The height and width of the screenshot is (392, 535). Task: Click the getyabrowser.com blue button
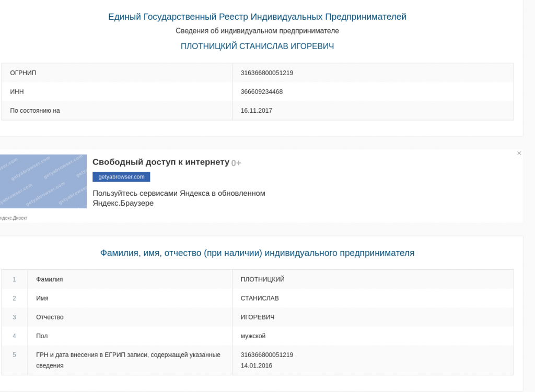click(121, 177)
